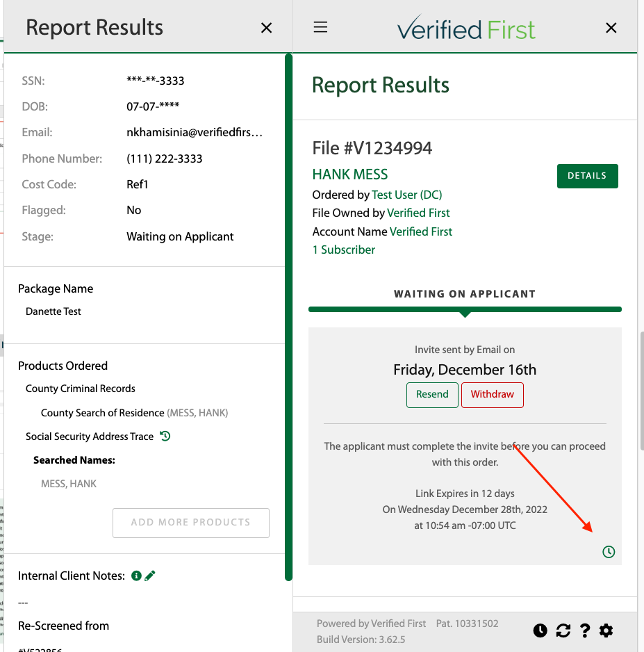
Task: Click the Stage value Waiting on Applicant
Action: point(180,236)
